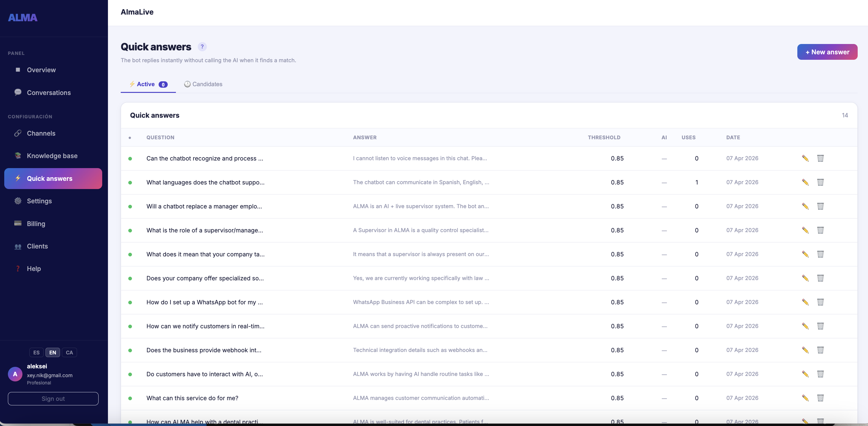Edit the supervisor/manager role answer
868x426 pixels.
click(805, 230)
